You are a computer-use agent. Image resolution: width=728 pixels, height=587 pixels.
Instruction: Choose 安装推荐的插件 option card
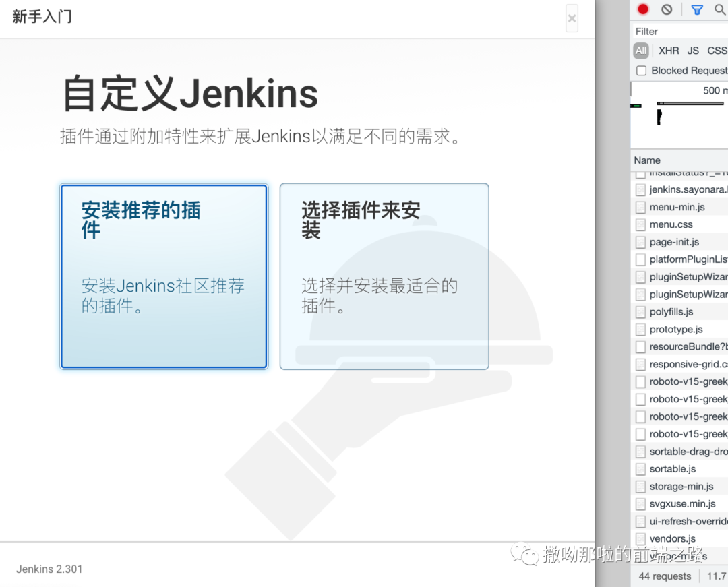tap(164, 276)
